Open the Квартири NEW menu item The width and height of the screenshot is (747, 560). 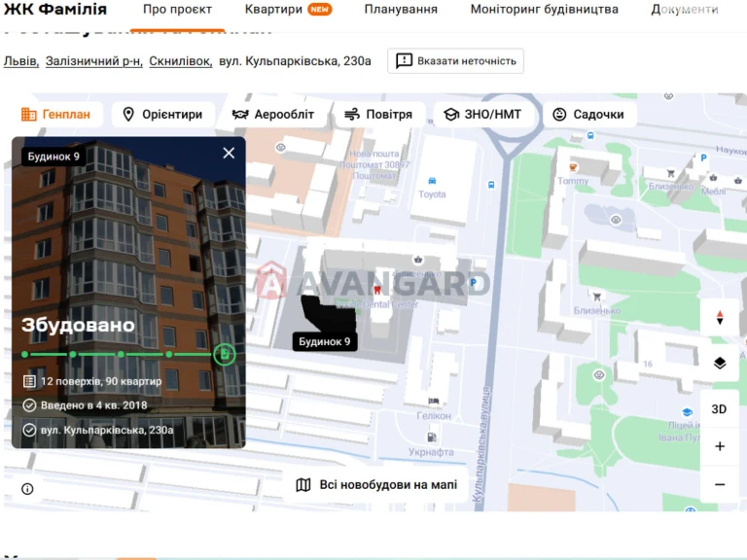[288, 10]
